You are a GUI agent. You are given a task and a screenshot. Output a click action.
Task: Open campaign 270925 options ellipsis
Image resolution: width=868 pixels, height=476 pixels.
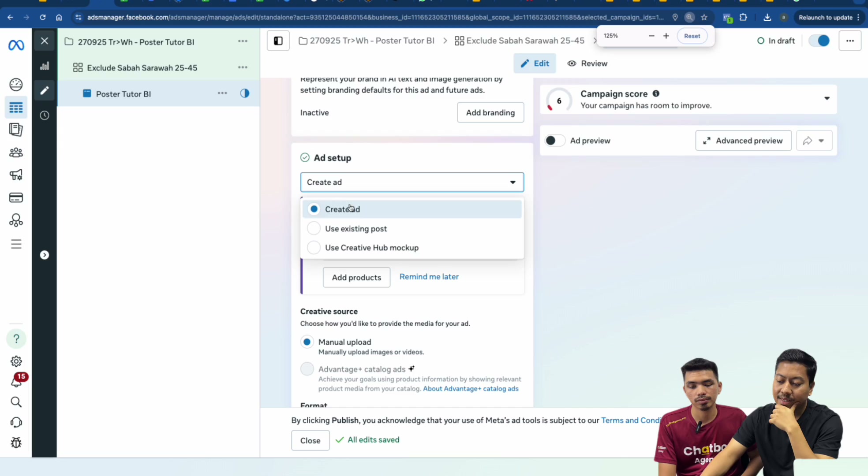[243, 41]
